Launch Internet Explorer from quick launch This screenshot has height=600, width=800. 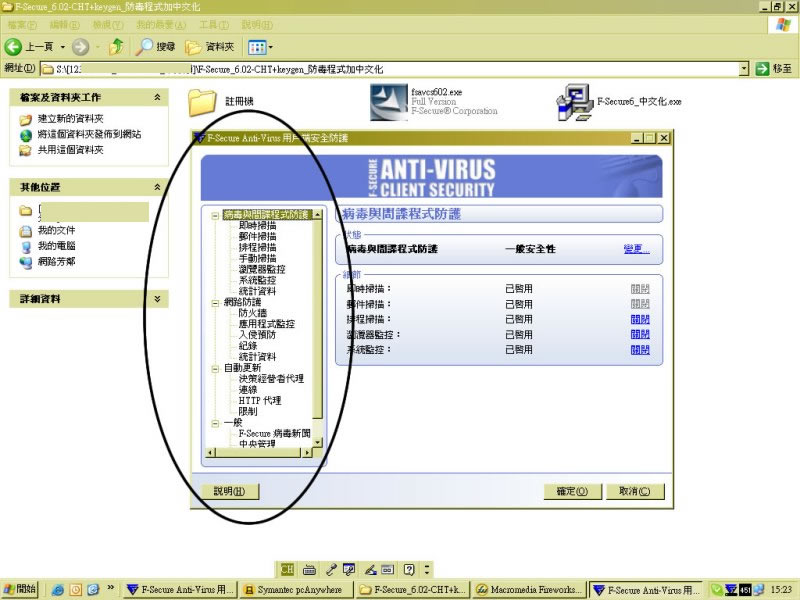[x=58, y=590]
